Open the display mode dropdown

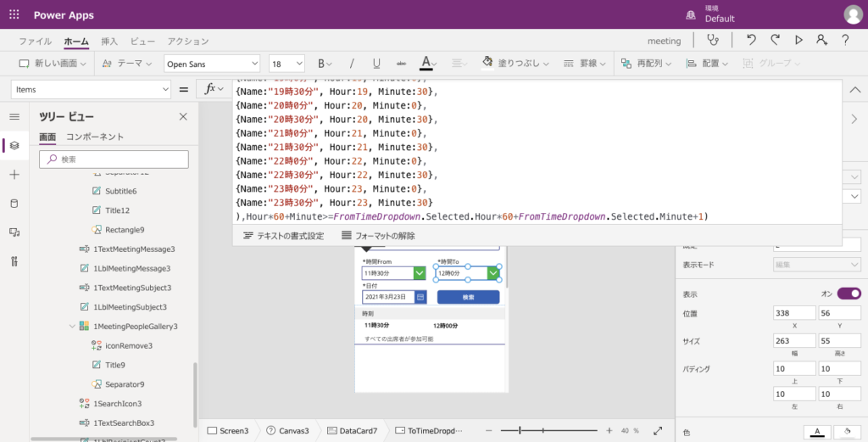816,265
